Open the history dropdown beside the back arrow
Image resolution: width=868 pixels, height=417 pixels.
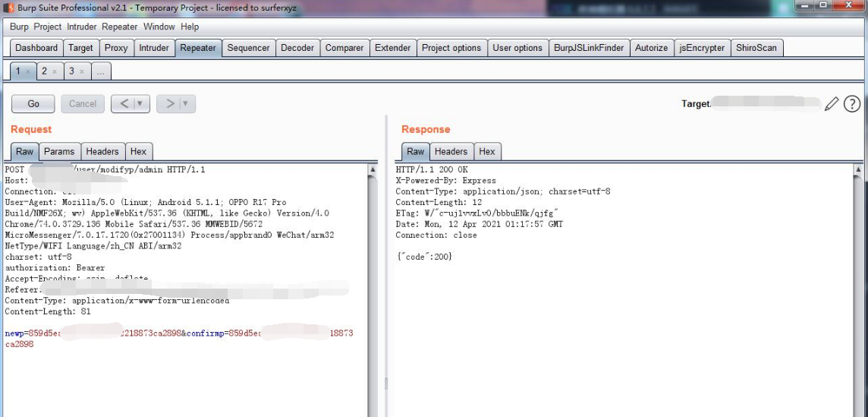(140, 104)
